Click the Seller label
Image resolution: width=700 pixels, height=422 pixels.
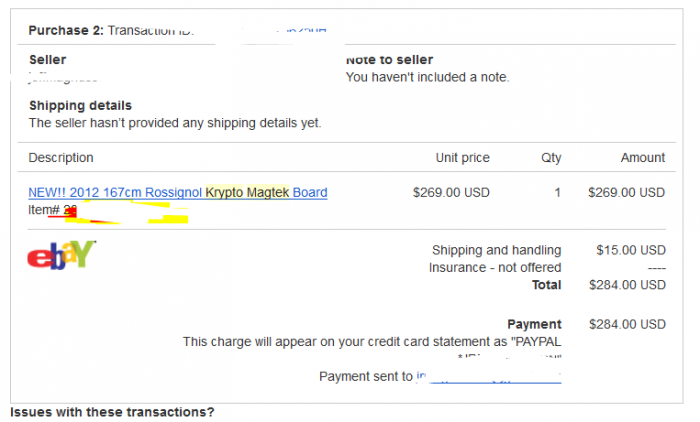pyautogui.click(x=48, y=60)
